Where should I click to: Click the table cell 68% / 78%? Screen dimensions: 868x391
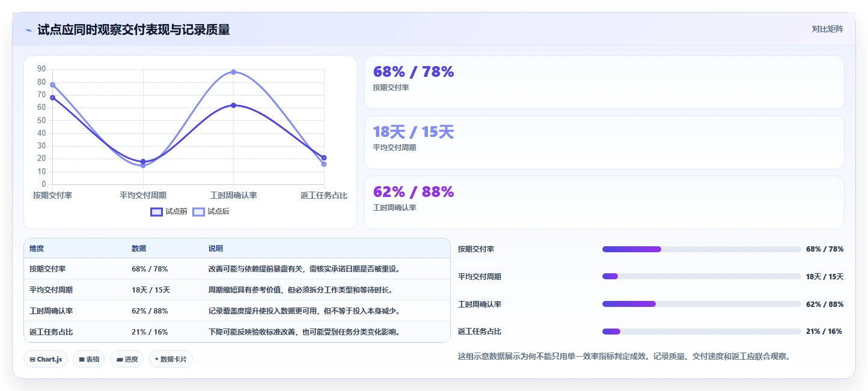[150, 269]
